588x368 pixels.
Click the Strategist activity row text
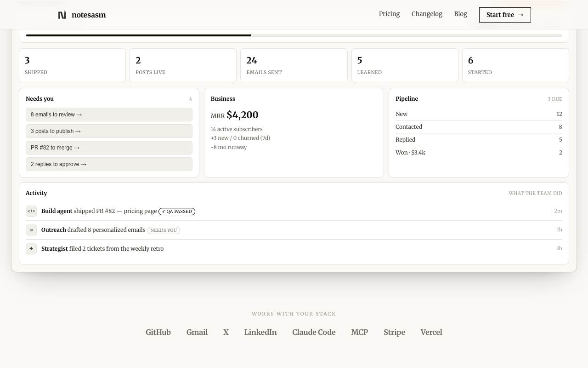coord(102,249)
